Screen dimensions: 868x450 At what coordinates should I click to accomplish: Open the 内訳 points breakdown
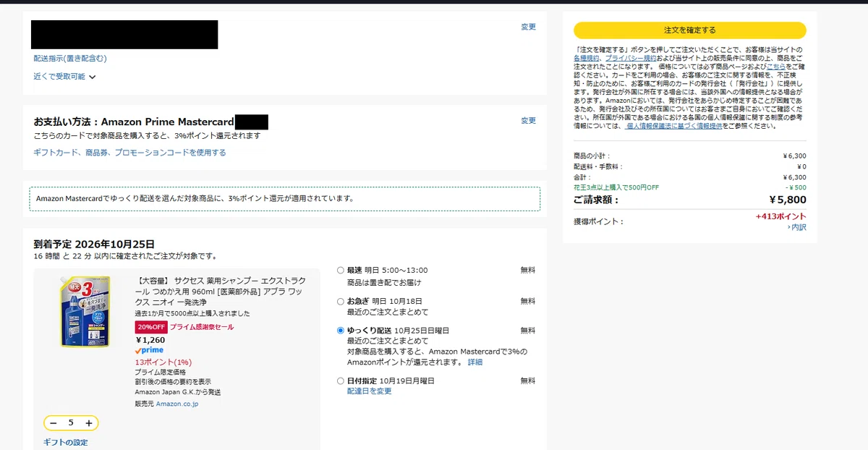click(797, 227)
